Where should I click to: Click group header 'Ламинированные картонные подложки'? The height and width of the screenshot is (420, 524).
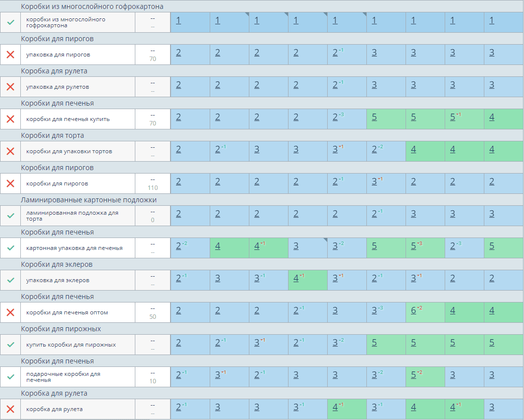(x=89, y=200)
